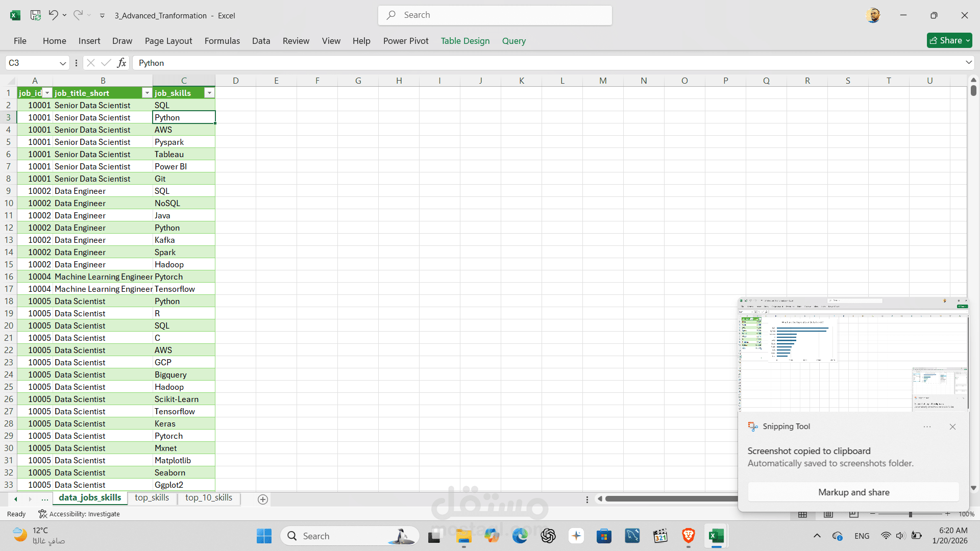Open Accessibility Investigate status indicator
The height and width of the screenshot is (551, 980).
click(79, 514)
